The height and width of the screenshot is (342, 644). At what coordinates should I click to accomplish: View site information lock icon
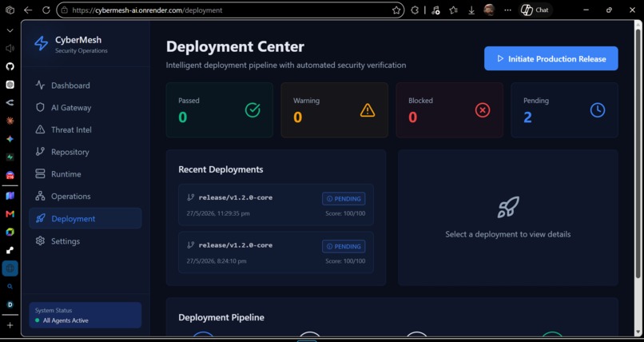tap(64, 10)
